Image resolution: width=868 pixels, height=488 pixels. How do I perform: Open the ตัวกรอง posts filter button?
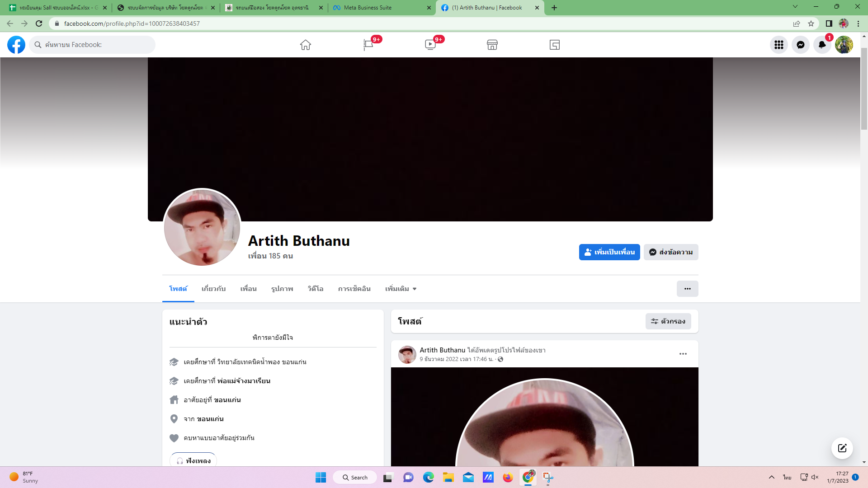pyautogui.click(x=668, y=321)
